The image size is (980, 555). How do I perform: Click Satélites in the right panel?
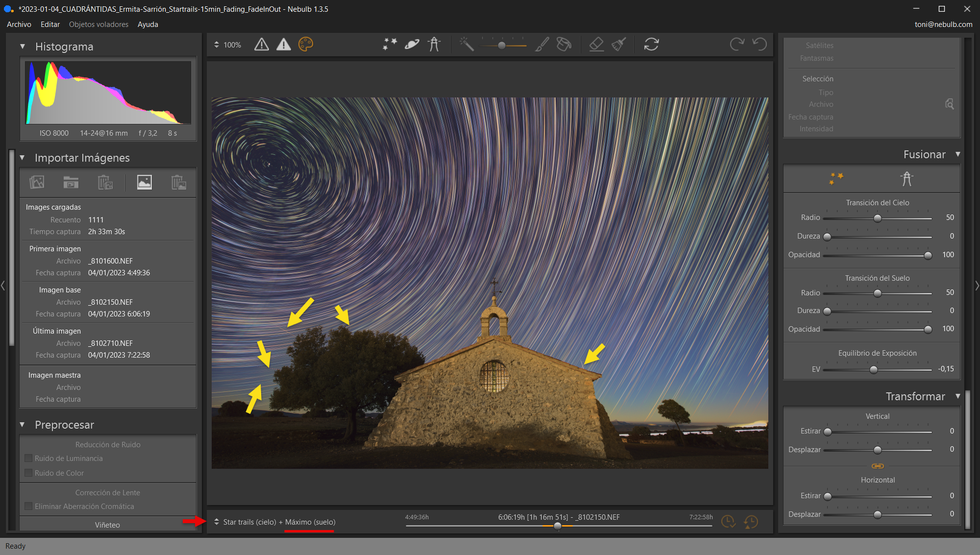pos(819,46)
